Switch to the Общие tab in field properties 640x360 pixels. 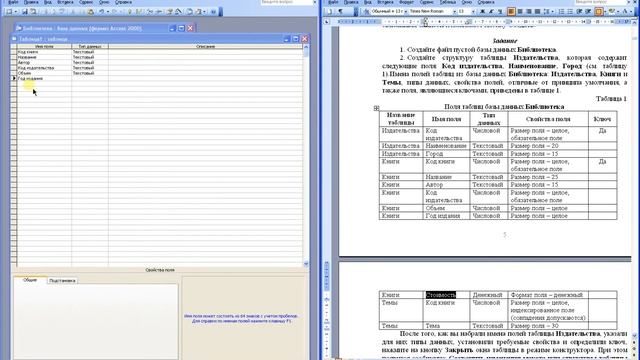[x=30, y=280]
